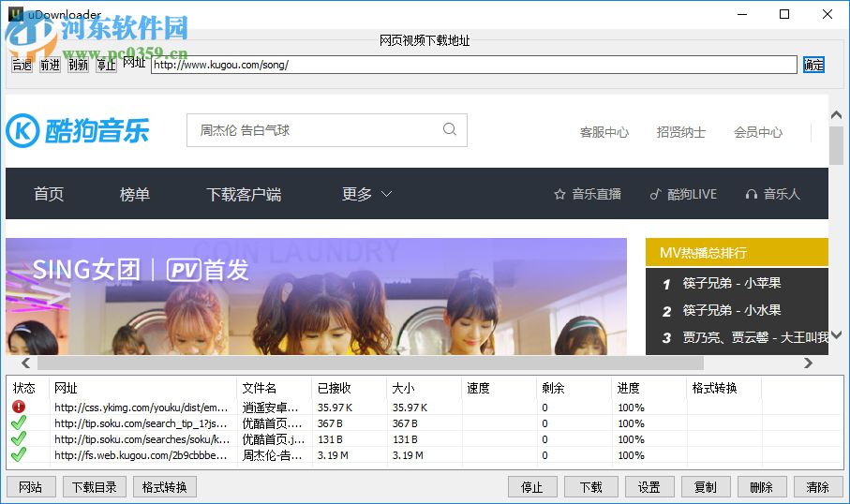The height and width of the screenshot is (504, 850).
Task: Open the 音乐人 link text
Action: pos(782,194)
